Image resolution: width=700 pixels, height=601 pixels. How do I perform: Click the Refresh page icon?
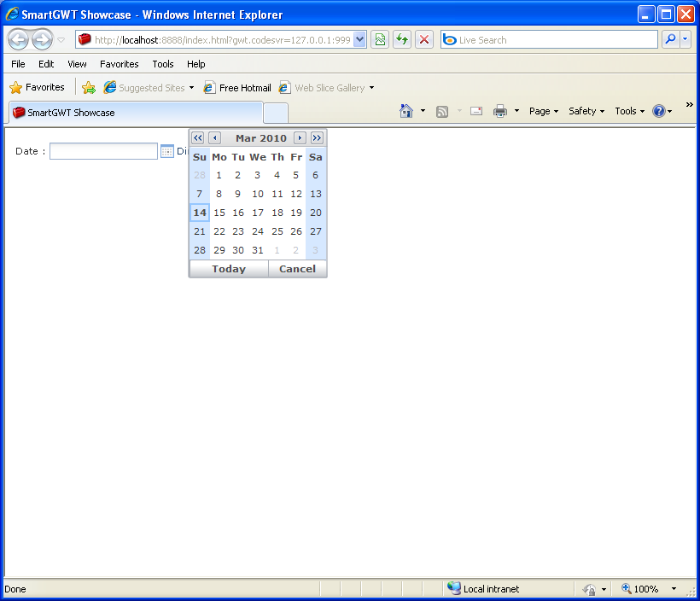402,40
